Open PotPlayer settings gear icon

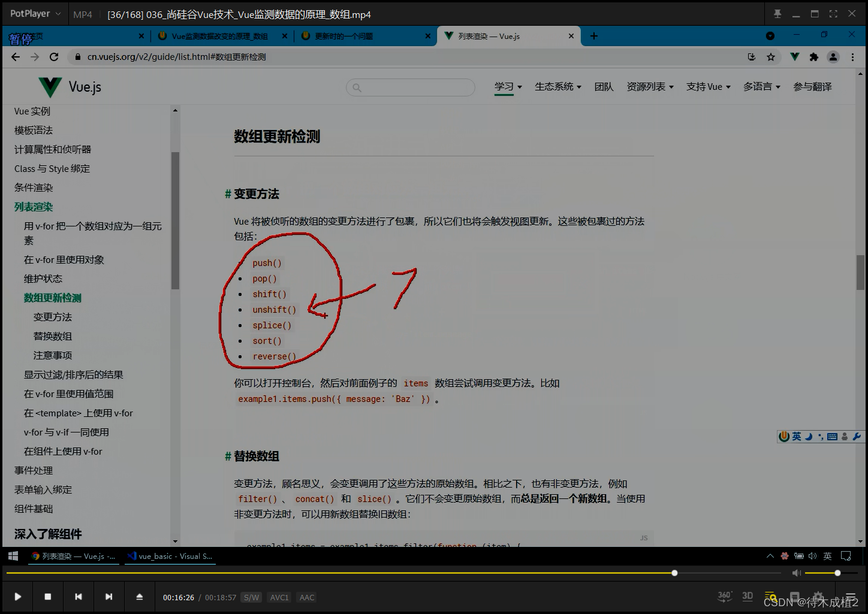pos(818,597)
